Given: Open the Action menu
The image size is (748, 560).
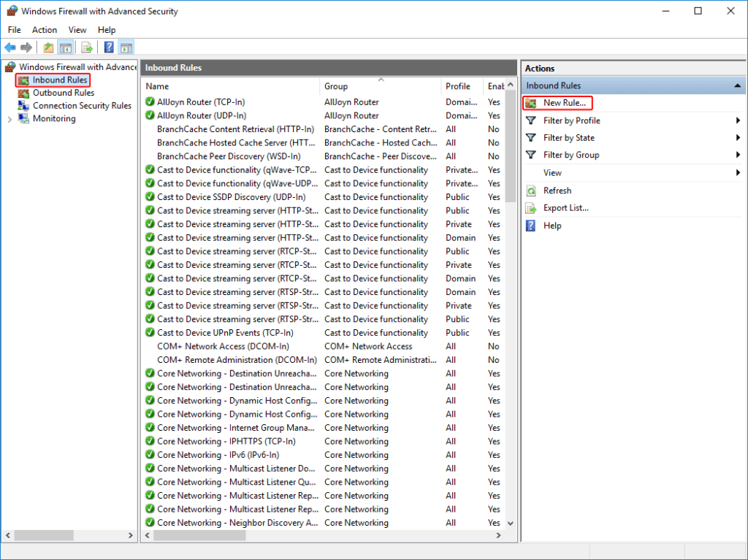Looking at the screenshot, I should click(x=45, y=30).
